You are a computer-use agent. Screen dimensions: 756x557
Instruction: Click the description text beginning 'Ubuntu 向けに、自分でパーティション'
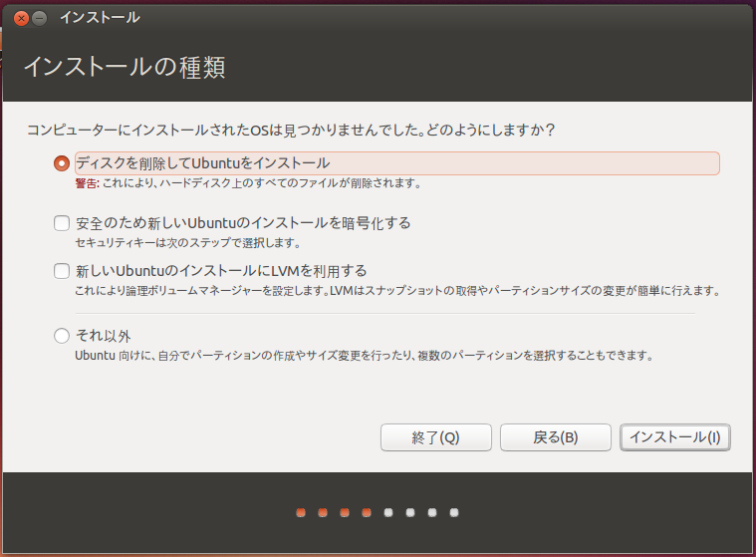pos(365,356)
